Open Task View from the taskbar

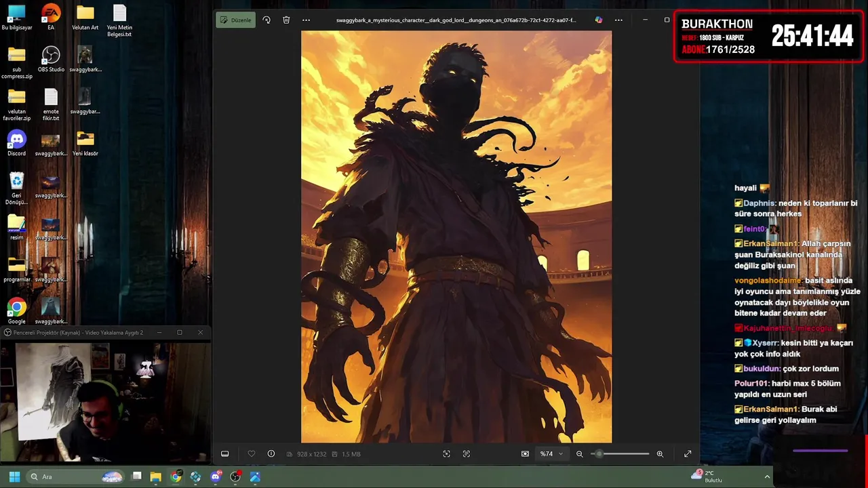point(136,476)
